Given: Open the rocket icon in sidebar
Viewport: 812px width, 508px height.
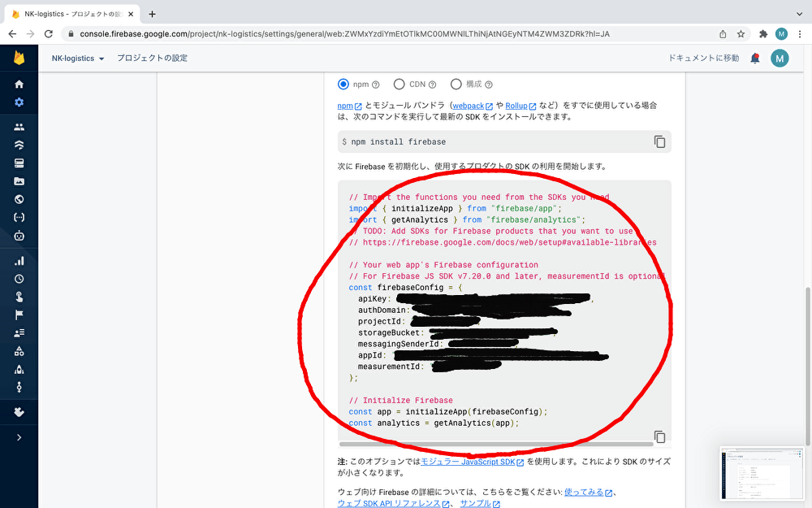Looking at the screenshot, I should (x=19, y=370).
